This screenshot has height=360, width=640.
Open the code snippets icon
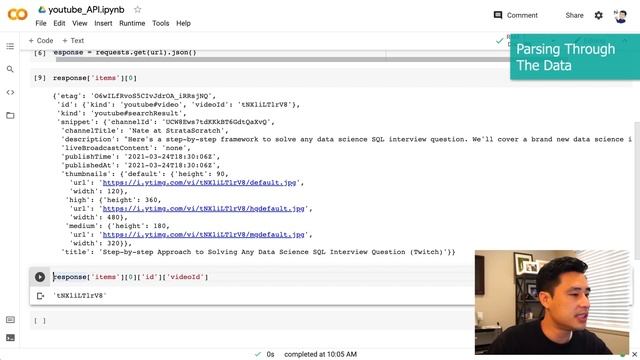pos(10,92)
